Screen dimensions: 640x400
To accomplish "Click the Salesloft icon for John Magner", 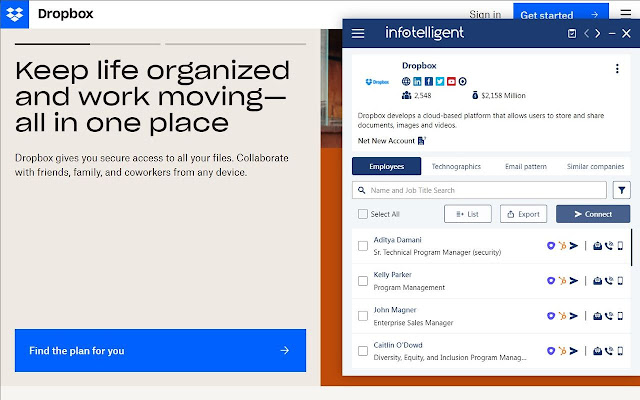I will (551, 316).
